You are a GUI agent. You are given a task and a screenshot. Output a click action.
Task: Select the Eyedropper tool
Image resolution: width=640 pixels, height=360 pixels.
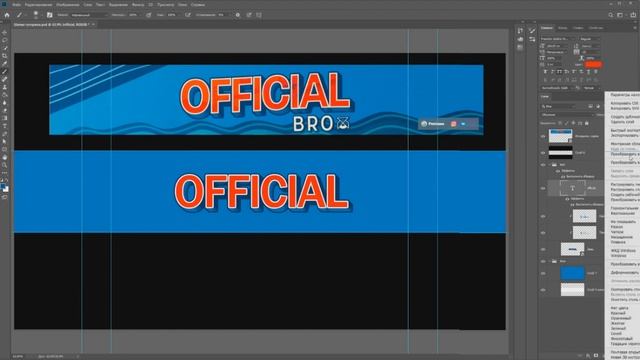pyautogui.click(x=4, y=64)
